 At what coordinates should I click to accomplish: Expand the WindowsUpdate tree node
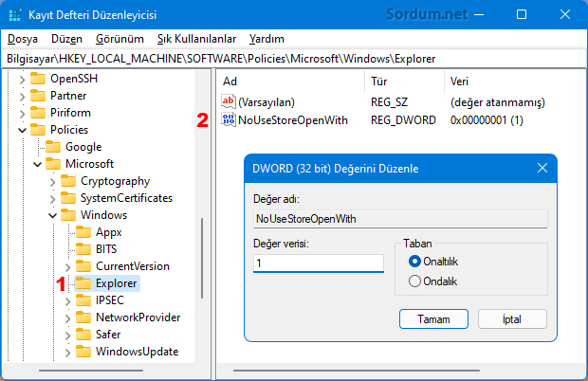click(68, 353)
